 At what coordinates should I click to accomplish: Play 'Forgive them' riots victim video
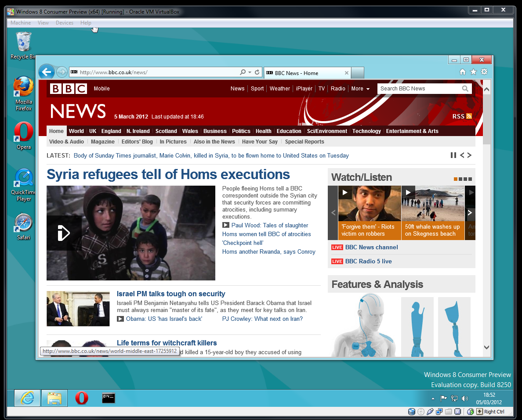(345, 193)
